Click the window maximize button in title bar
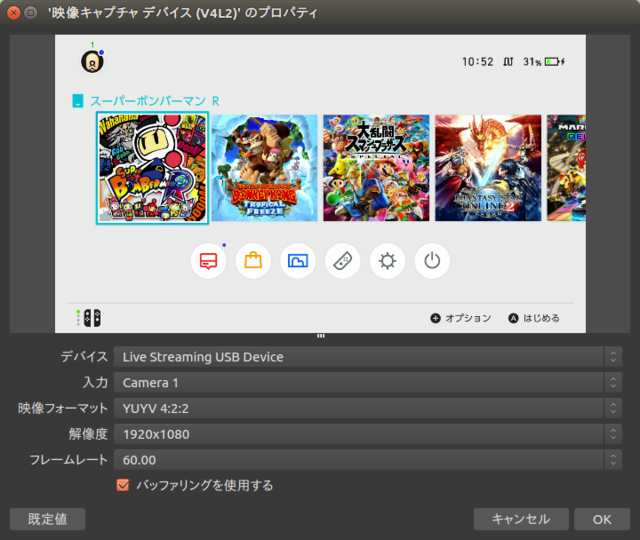This screenshot has height=540, width=640. (31, 13)
